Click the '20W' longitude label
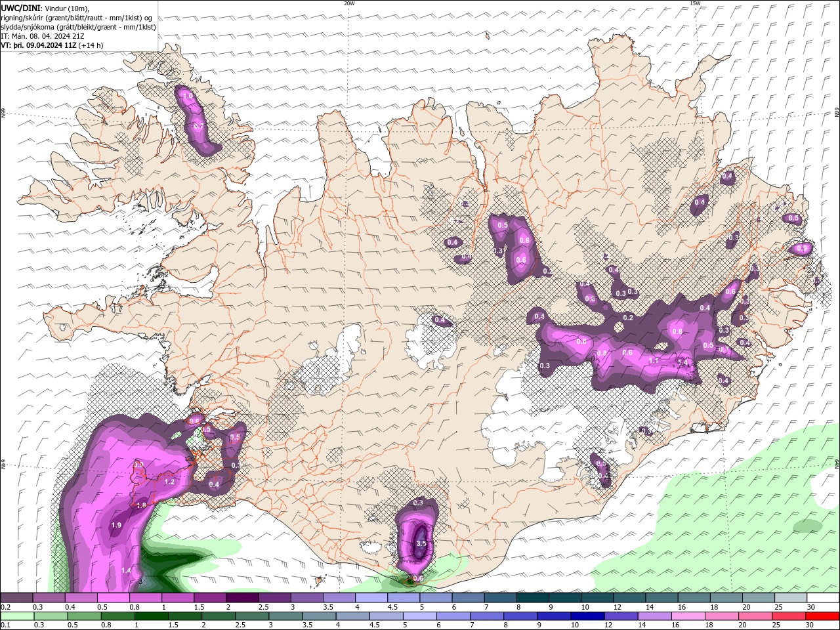This screenshot has width=840, height=630. pos(349,3)
